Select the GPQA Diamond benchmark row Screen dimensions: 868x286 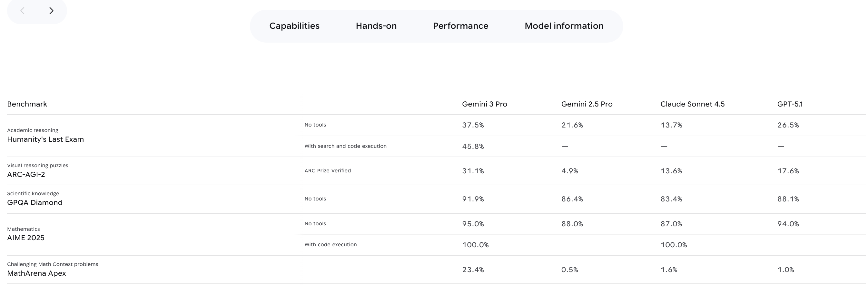point(35,202)
